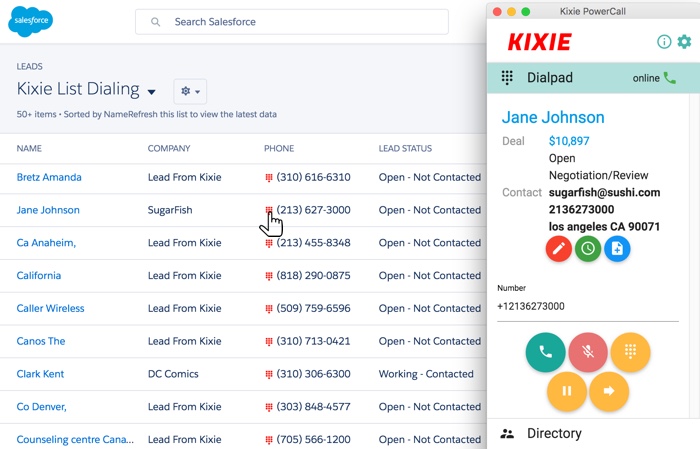Open the California lead

39,275
